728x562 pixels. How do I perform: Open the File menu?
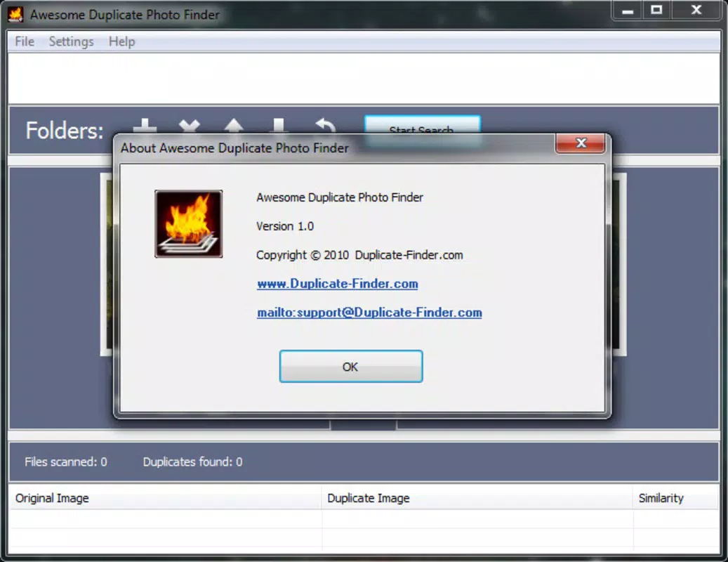tap(25, 42)
